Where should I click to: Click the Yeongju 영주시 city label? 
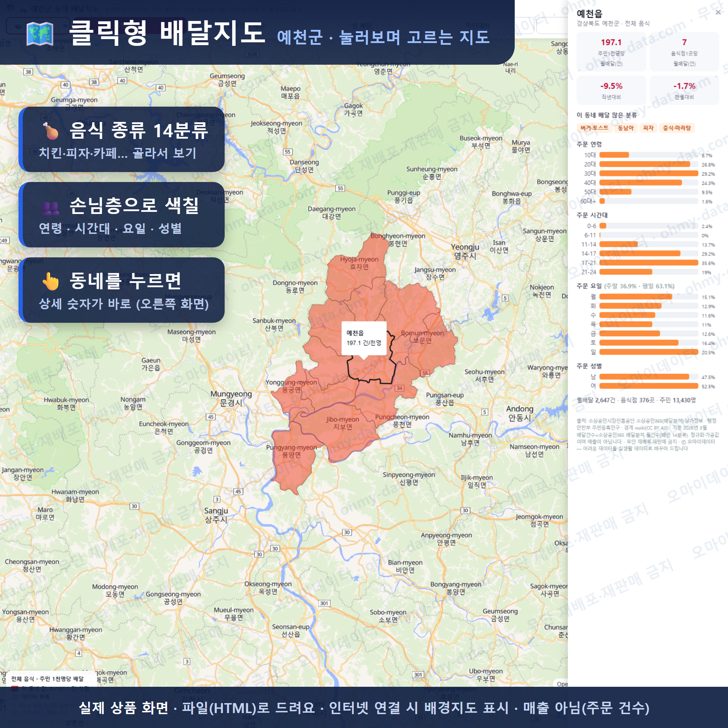(465, 251)
